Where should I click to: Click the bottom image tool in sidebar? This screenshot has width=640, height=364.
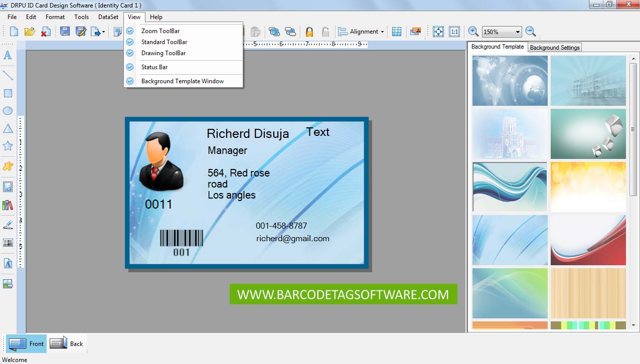[x=8, y=284]
